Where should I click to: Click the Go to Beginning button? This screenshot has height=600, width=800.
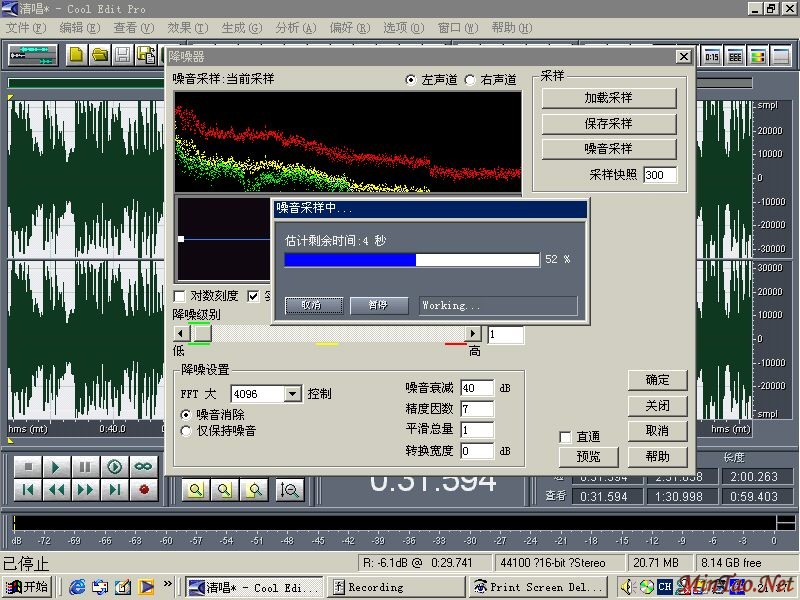pos(28,490)
